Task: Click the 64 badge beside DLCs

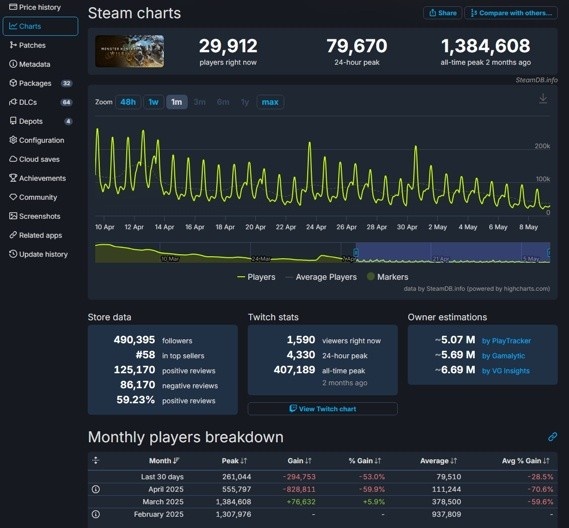Action: 66,102
